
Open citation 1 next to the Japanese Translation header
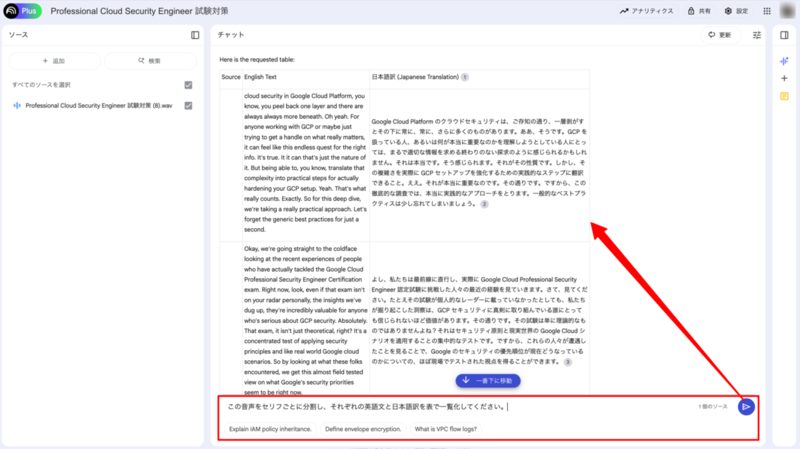[x=465, y=77]
